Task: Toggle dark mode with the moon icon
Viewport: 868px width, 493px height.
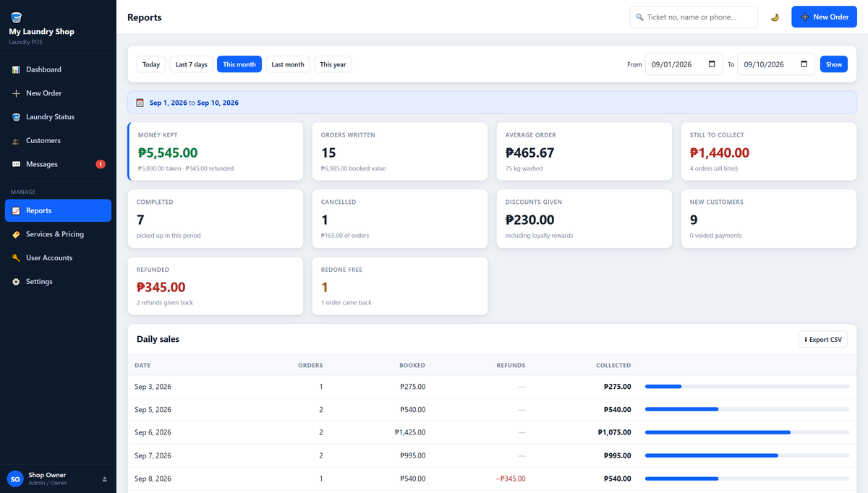Action: coord(775,17)
